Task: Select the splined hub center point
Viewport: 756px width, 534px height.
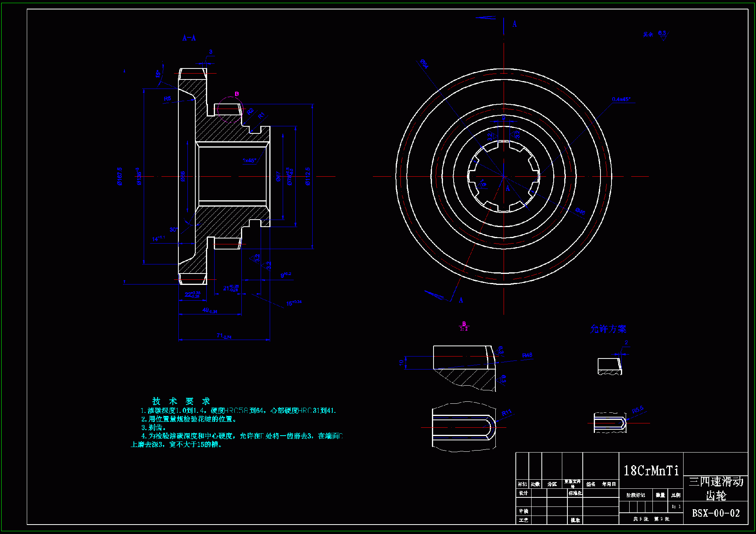Action: point(504,177)
